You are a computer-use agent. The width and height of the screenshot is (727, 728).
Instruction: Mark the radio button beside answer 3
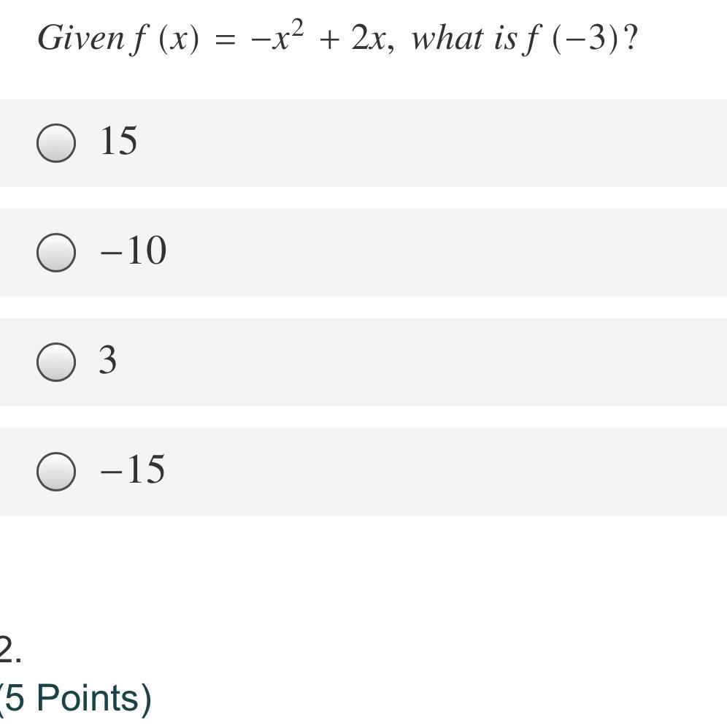56,362
